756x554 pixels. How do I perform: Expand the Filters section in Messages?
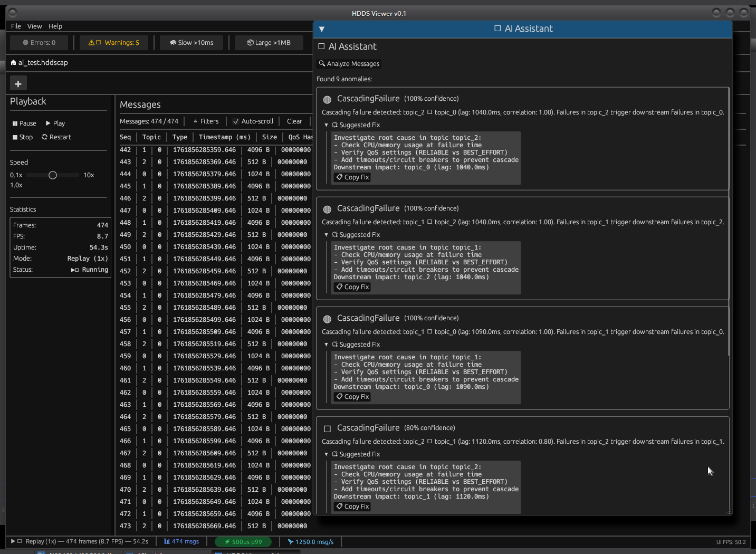(x=206, y=121)
